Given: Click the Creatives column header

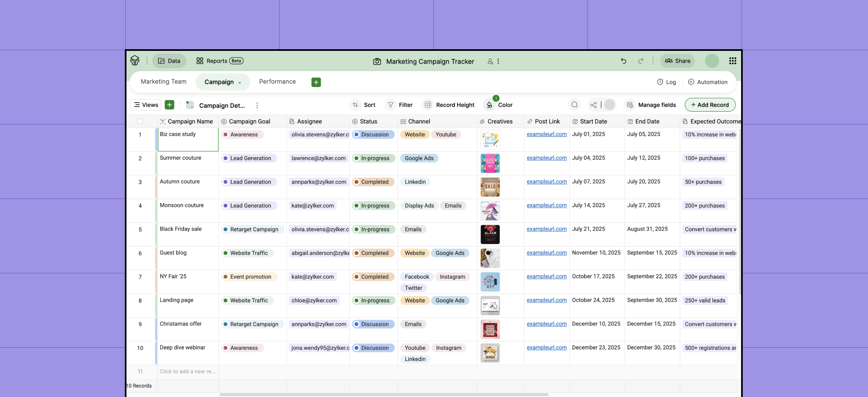Looking at the screenshot, I should click(501, 121).
